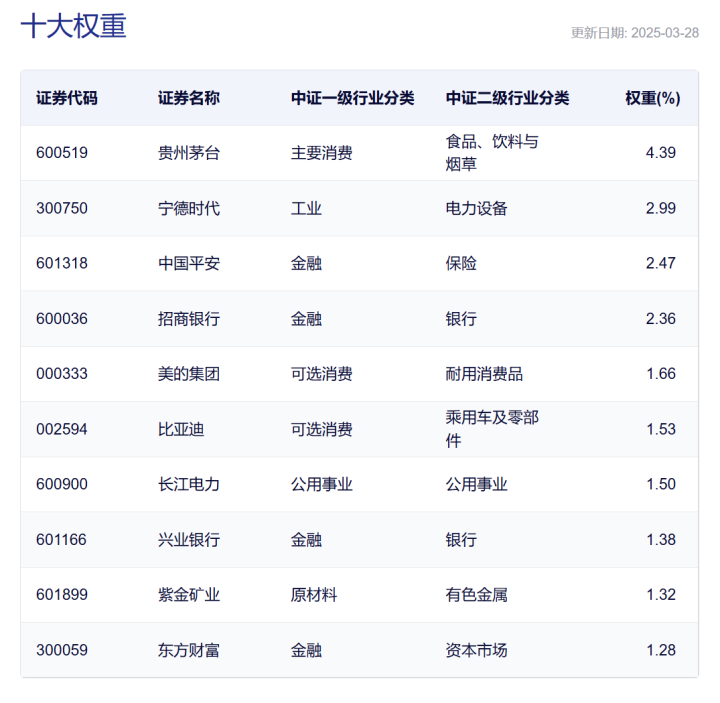Click weight value 1.28
Viewport: 720px width, 703px height.
[661, 650]
